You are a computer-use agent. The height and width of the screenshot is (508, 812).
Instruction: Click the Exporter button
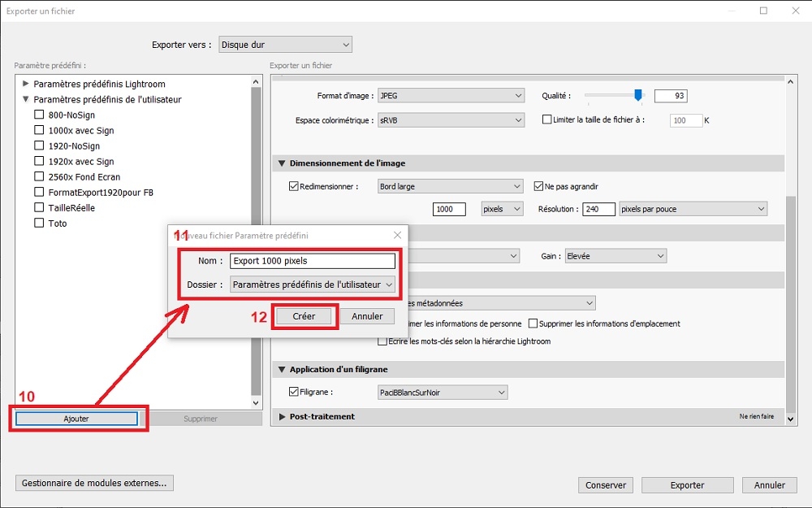[x=687, y=485]
